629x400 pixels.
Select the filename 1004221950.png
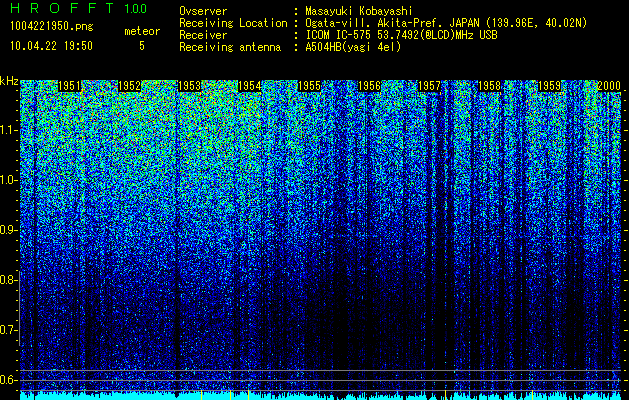(x=52, y=26)
